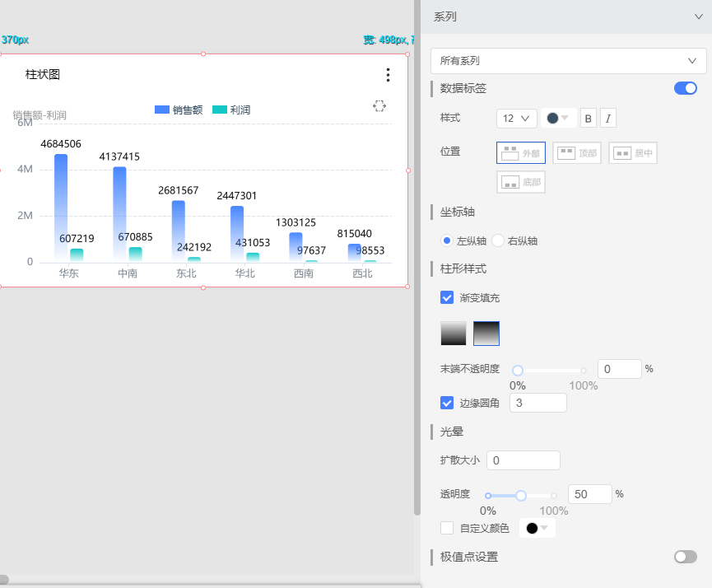Click the 边缘圆角 value input field
This screenshot has width=712, height=588.
tap(538, 403)
